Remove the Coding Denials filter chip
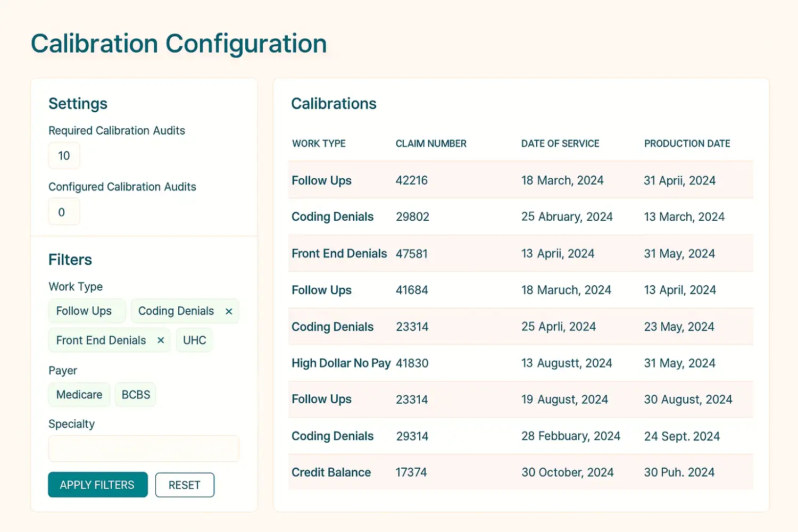The width and height of the screenshot is (798, 532). [229, 312]
